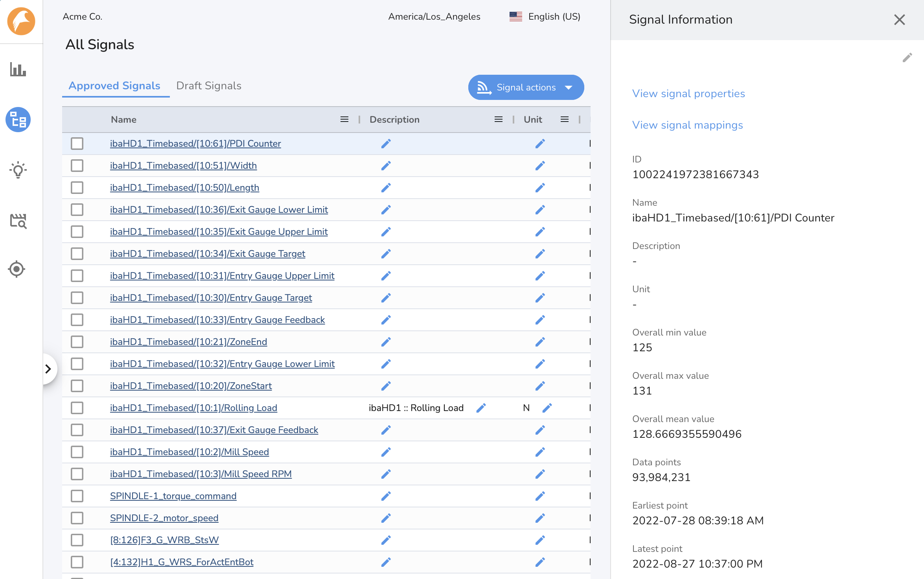924x579 pixels.
Task: Open the America/Los_Angeles timezone selector
Action: coord(434,17)
